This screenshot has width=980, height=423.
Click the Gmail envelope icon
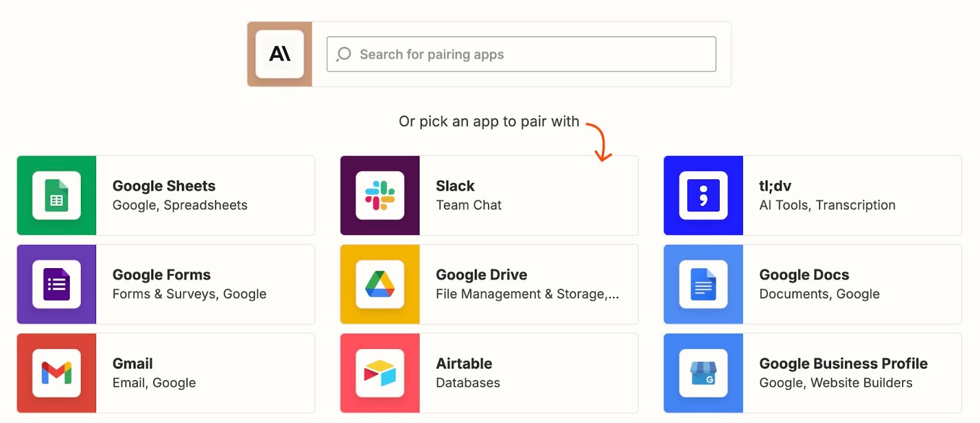56,373
